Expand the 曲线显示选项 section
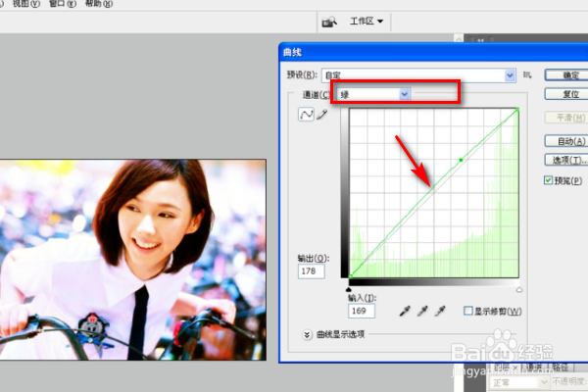The width and height of the screenshot is (588, 392). coord(307,334)
